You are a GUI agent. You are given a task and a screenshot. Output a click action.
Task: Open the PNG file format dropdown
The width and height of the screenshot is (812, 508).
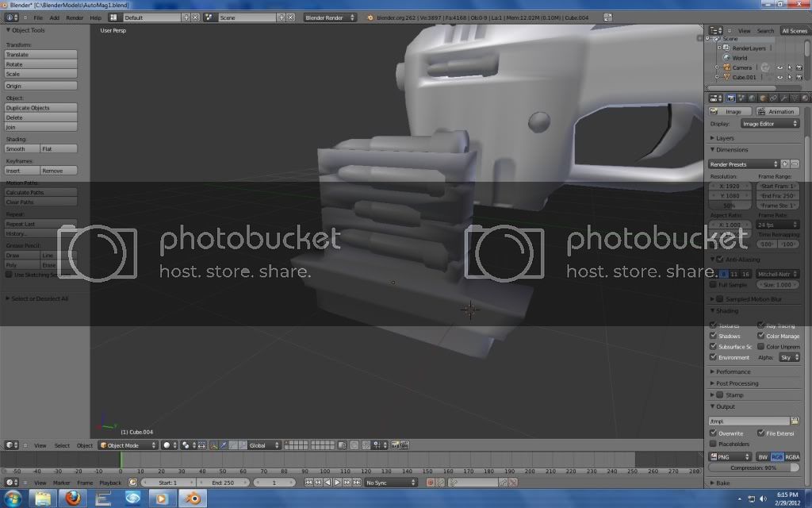pos(730,457)
